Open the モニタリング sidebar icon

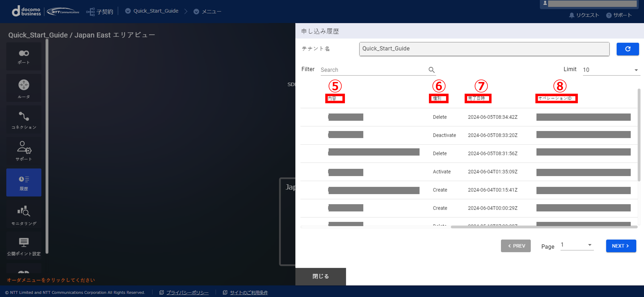coord(24,214)
